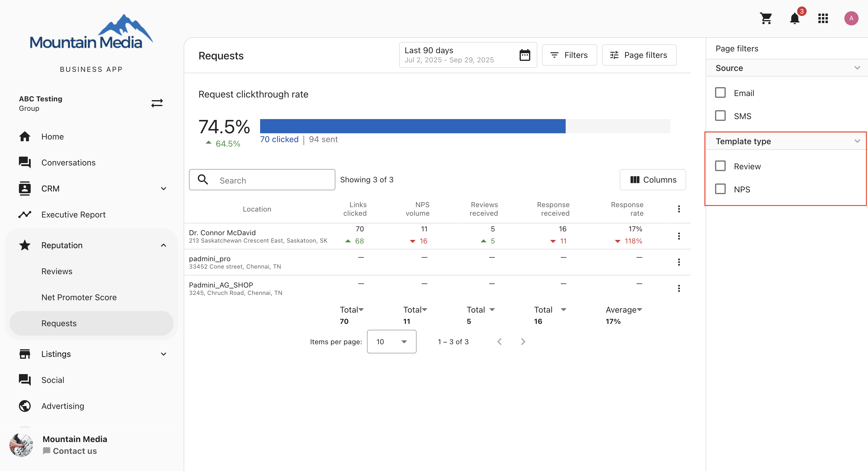This screenshot has width=868, height=471.
Task: Click the Filters button
Action: tap(569, 55)
